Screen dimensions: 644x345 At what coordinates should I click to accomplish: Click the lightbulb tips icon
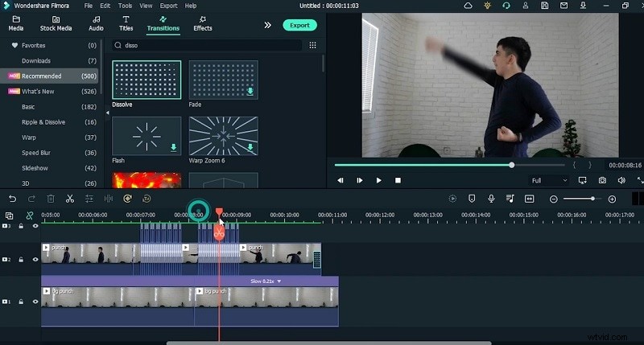487,6
